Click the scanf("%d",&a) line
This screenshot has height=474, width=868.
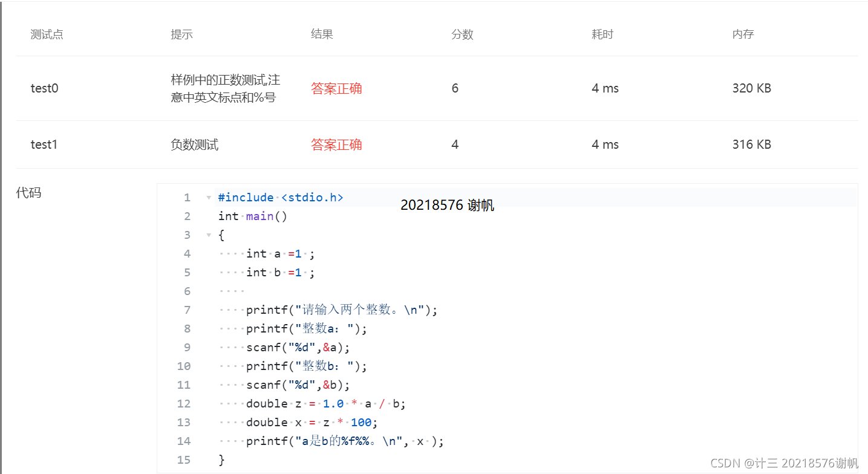298,348
